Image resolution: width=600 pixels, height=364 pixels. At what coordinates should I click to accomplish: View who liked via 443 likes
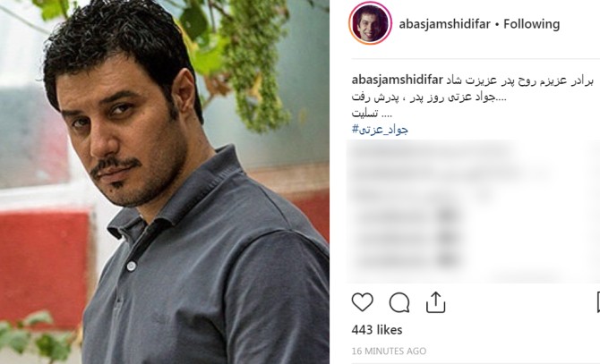tap(377, 330)
